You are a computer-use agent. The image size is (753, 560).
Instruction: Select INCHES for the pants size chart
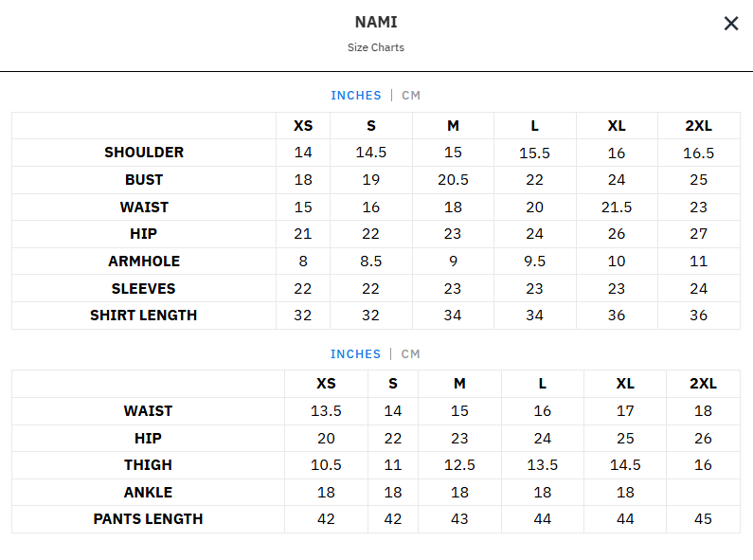click(x=355, y=354)
